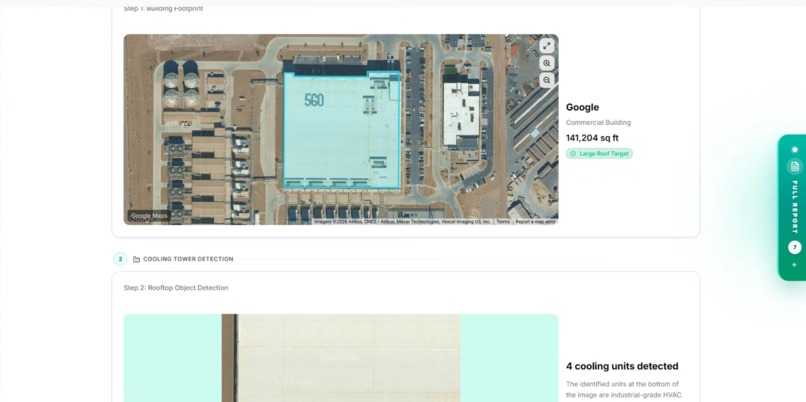Click the folder icon beside Cooling Tower Detection

pyautogui.click(x=136, y=259)
